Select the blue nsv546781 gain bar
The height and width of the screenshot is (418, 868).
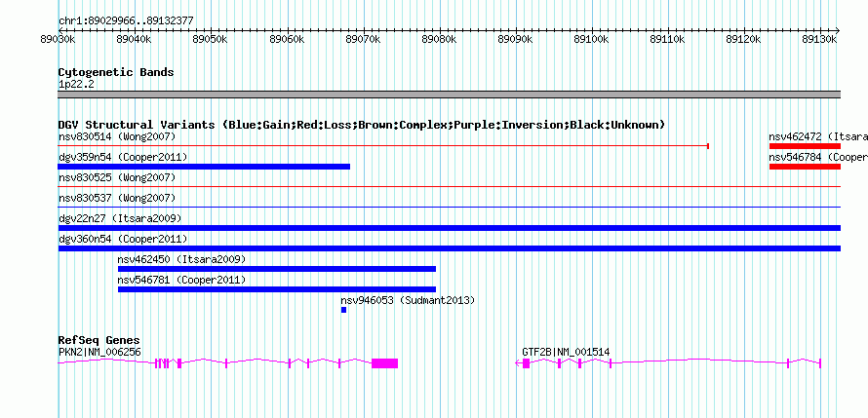277,289
